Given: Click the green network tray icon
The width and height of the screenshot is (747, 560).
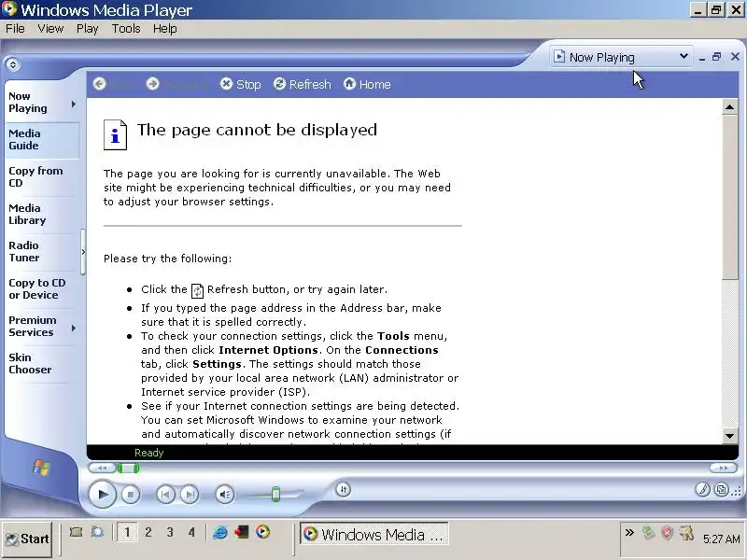Looking at the screenshot, I should point(648,532).
